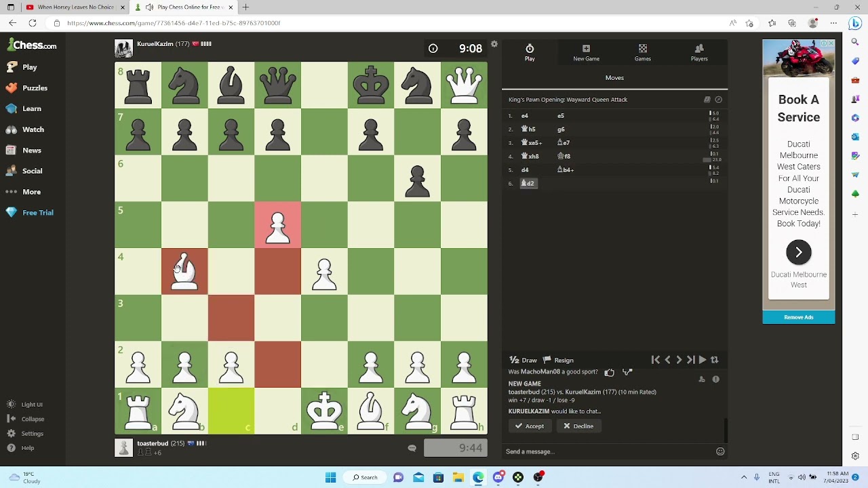Open Help from the sidebar
868x488 pixels.
[20, 448]
